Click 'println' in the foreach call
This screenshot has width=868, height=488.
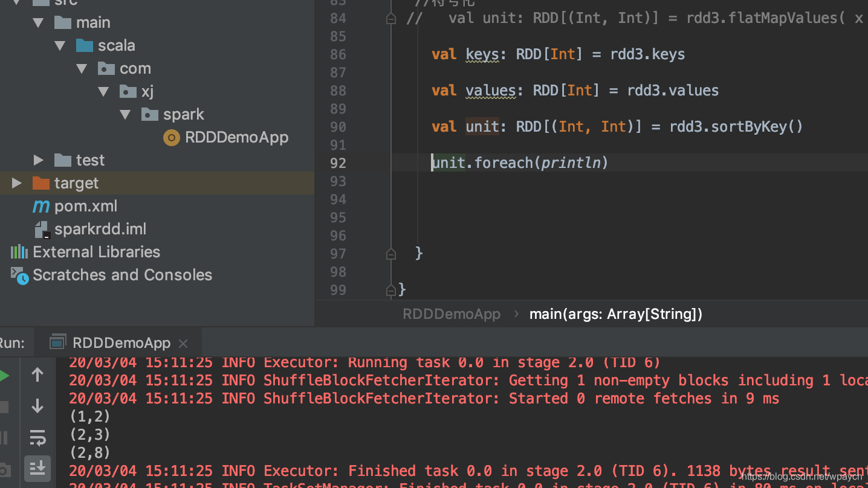pyautogui.click(x=571, y=163)
